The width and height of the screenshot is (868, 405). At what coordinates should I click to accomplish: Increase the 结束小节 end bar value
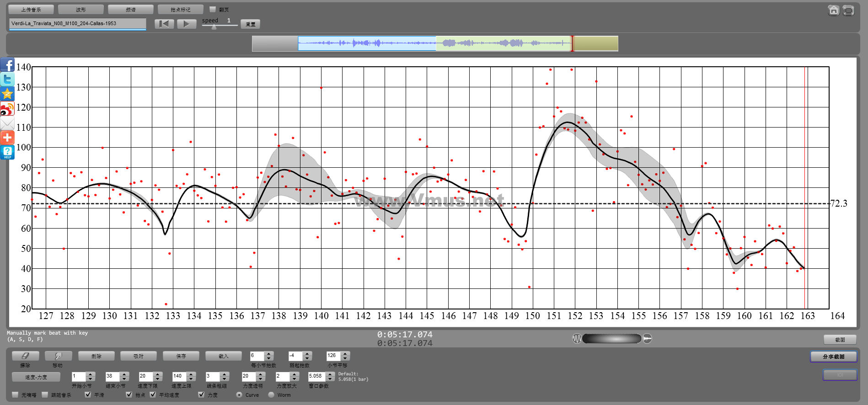point(124,374)
